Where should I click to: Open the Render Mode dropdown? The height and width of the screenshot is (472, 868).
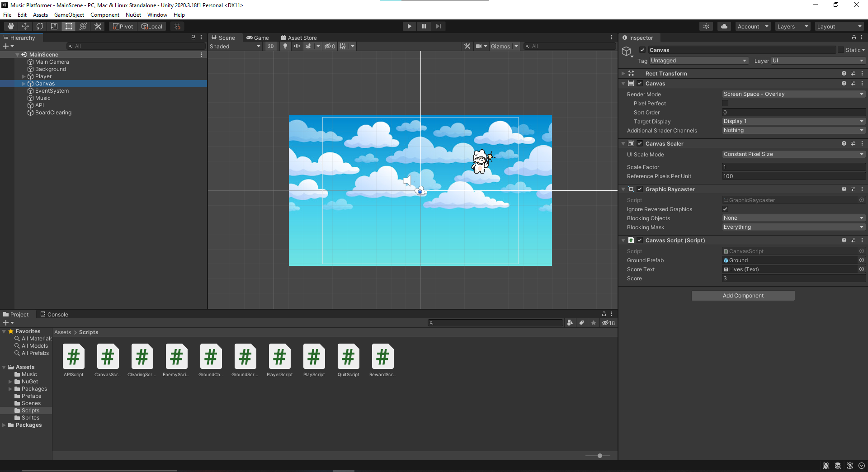pos(793,94)
